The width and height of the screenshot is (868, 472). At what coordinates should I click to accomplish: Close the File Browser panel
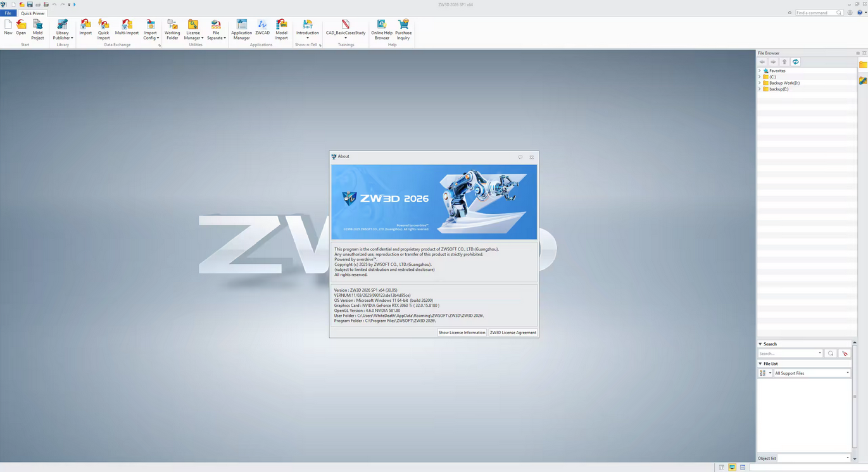tap(864, 53)
